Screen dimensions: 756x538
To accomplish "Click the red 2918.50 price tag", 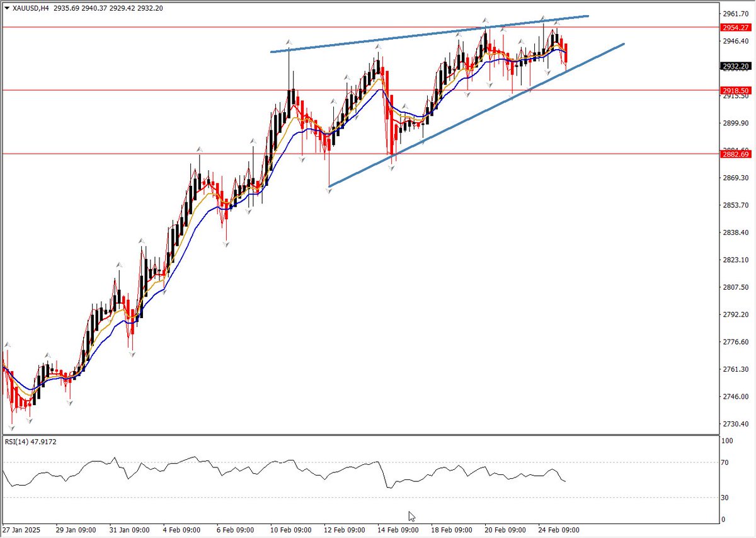I will [736, 90].
